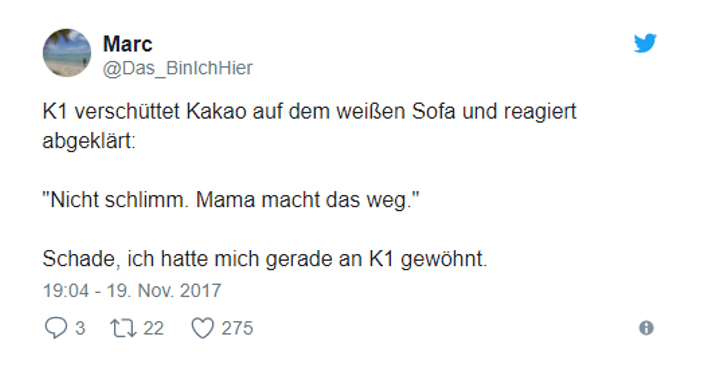Click the word Mama in the quote
The width and height of the screenshot is (708, 366).
[x=225, y=200]
